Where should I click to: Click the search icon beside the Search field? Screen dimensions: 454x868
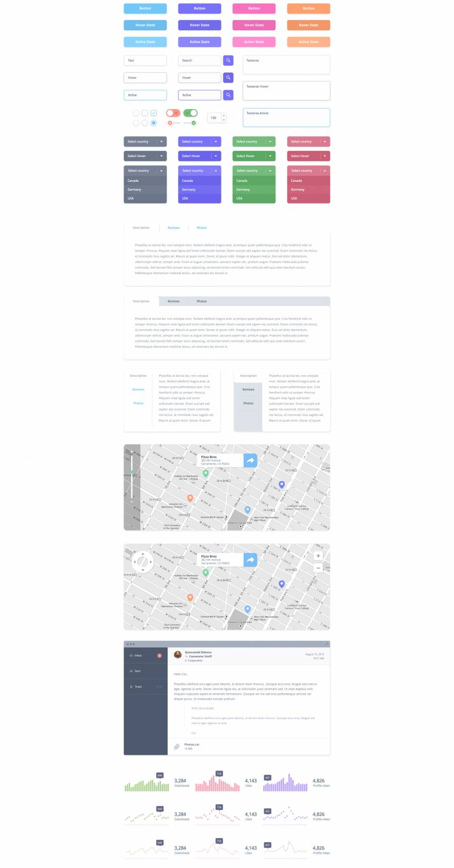(228, 61)
